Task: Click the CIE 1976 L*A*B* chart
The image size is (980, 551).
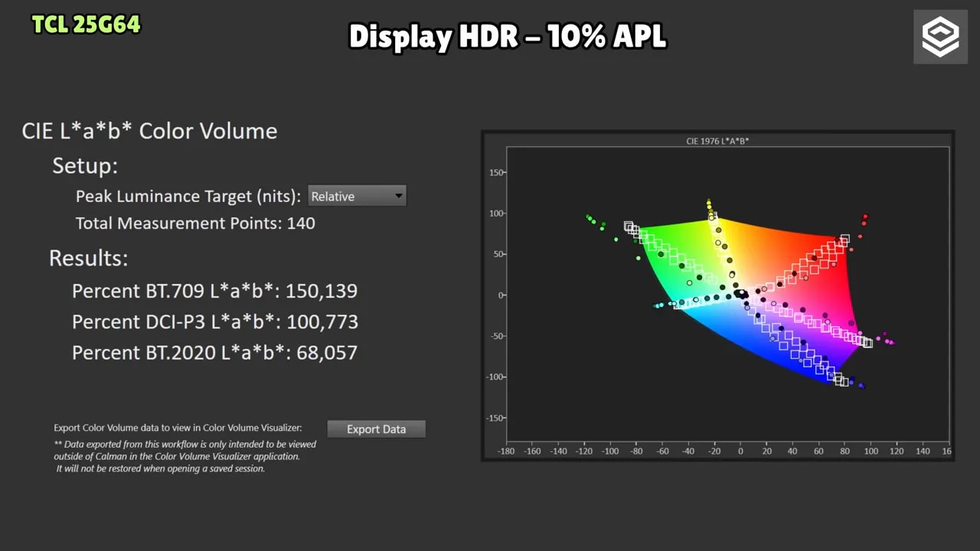Action: pos(717,295)
